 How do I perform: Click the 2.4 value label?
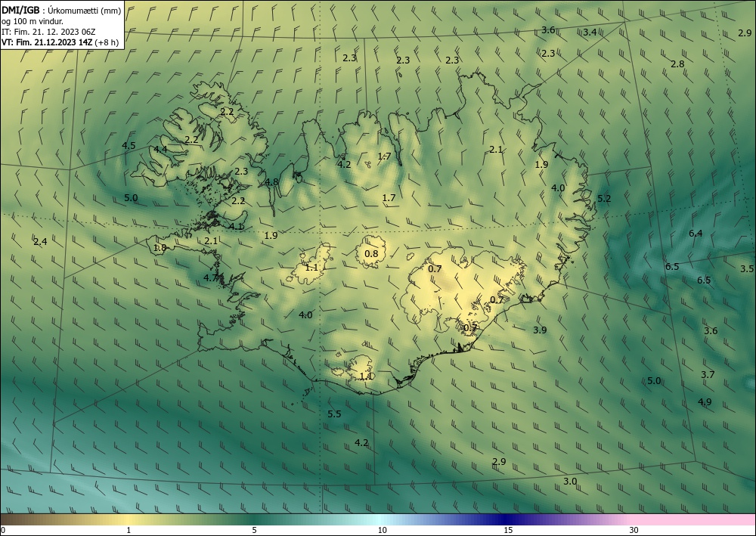click(40, 241)
